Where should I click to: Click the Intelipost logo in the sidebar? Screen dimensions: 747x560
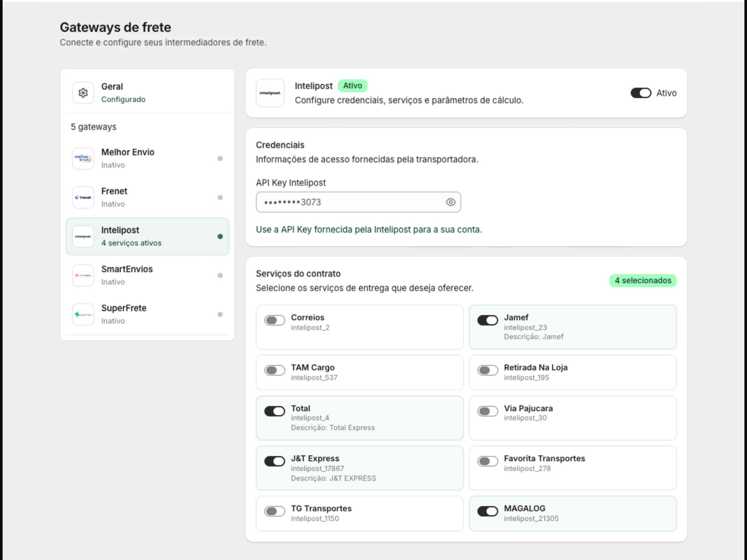(x=83, y=236)
